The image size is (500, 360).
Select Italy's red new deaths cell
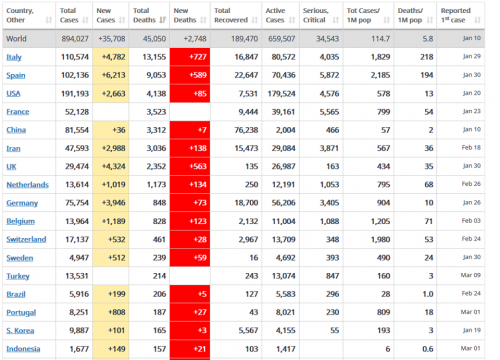(x=190, y=57)
